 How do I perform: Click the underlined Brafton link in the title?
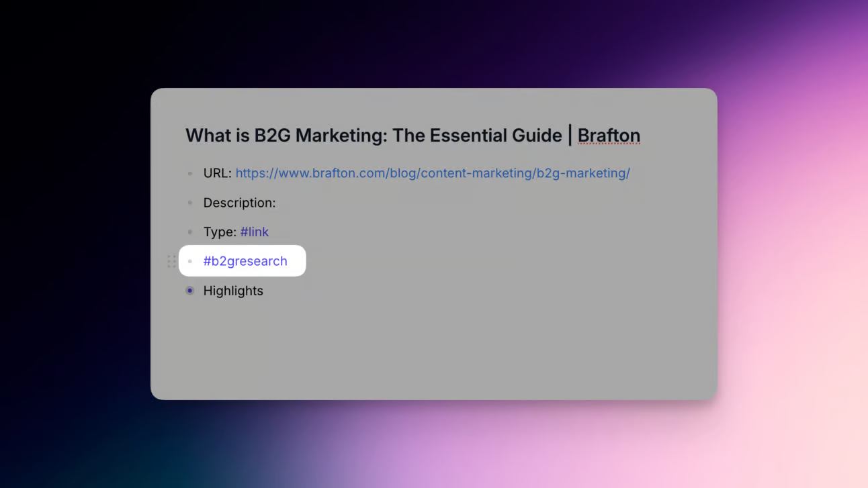point(609,135)
